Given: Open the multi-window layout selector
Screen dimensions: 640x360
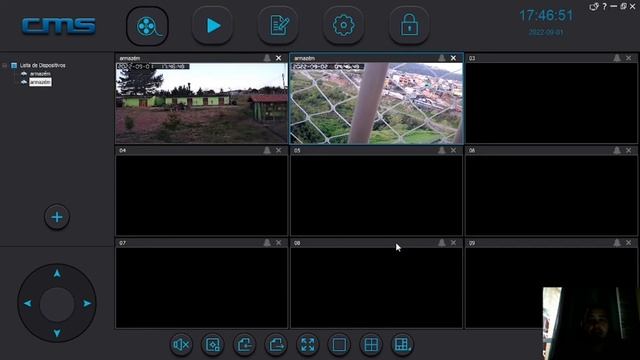Looking at the screenshot, I should [402, 345].
